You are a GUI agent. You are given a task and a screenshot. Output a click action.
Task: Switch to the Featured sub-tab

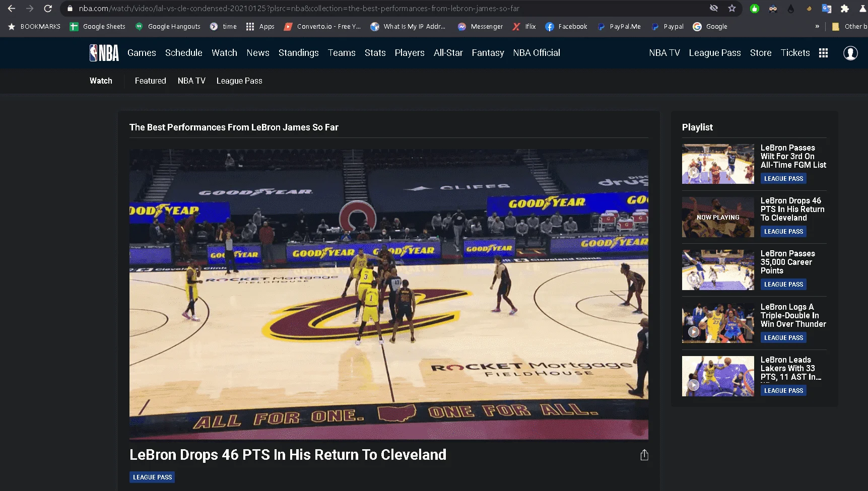[150, 81]
